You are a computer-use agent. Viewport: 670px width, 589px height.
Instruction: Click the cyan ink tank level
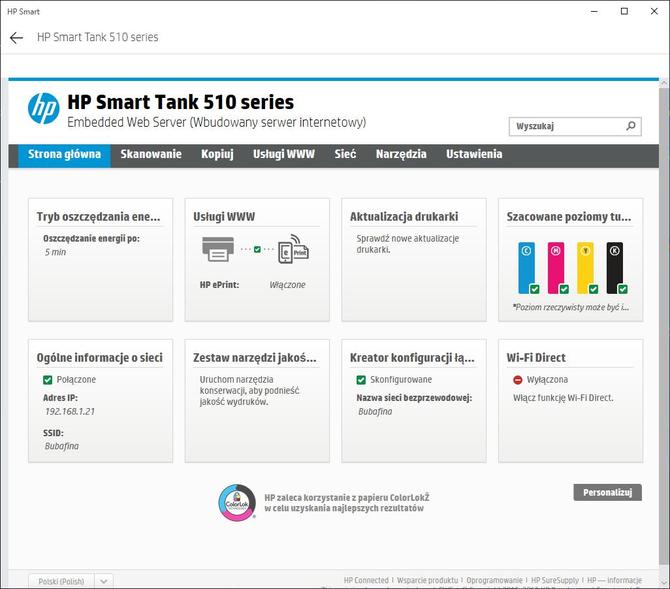pos(526,268)
